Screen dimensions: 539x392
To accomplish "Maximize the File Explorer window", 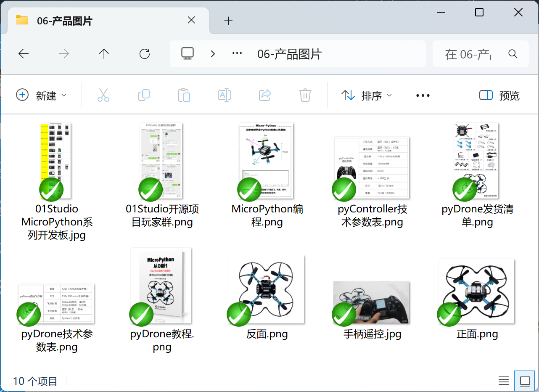I will pyautogui.click(x=479, y=12).
